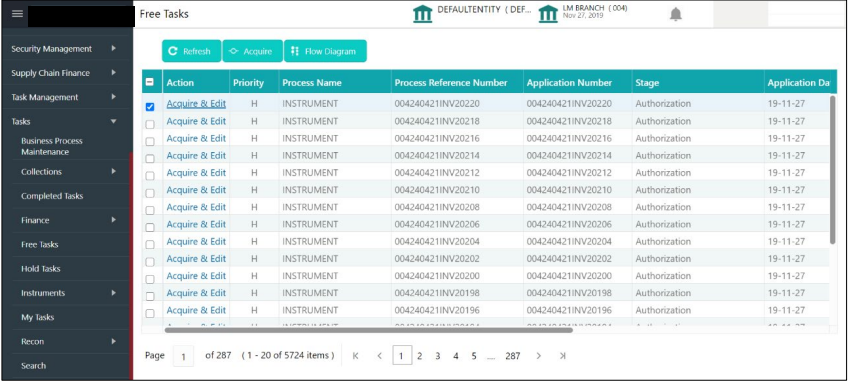Check the checkbox for row 004240421INV20216
This screenshot has height=383, width=850.
pyautogui.click(x=150, y=141)
